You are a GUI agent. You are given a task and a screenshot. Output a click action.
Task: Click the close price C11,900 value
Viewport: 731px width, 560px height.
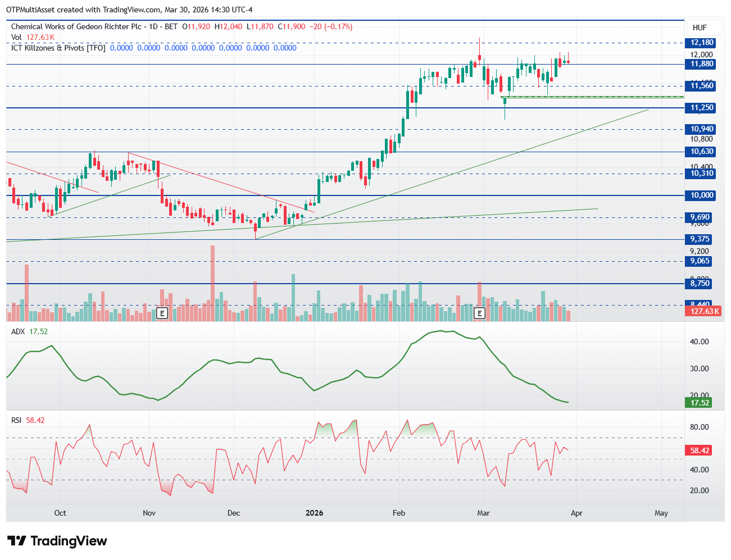coord(292,26)
